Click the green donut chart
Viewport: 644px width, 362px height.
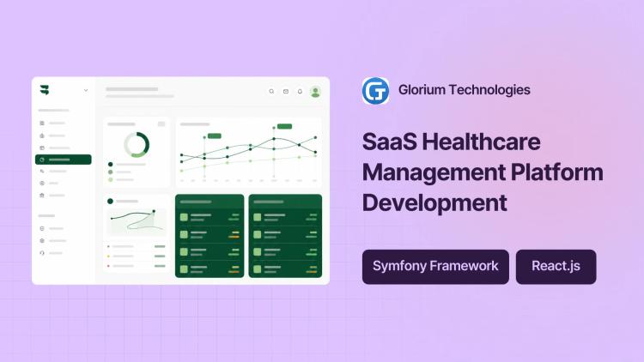[x=137, y=144]
